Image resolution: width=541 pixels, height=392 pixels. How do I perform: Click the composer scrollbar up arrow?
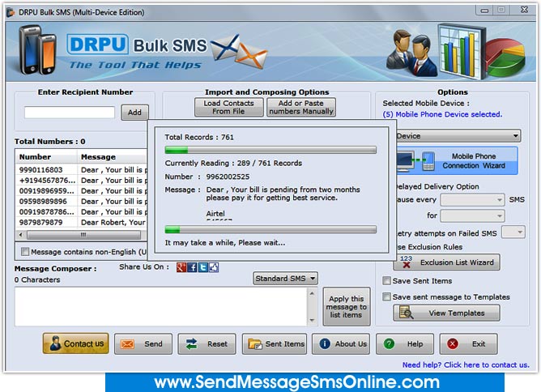point(312,293)
